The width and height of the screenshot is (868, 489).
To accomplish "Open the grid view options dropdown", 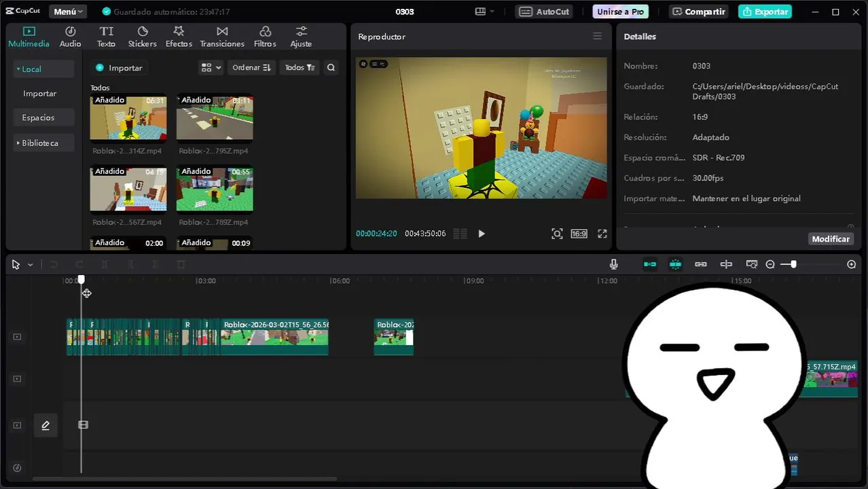I will coord(211,68).
